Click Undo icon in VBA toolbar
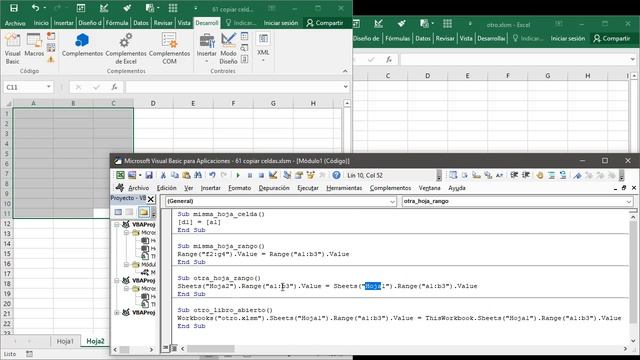This screenshot has height=360, width=640. tap(212, 175)
